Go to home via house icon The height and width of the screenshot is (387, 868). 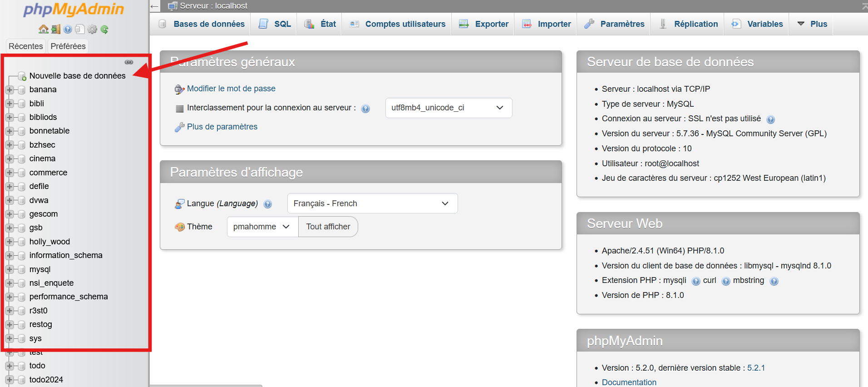44,29
